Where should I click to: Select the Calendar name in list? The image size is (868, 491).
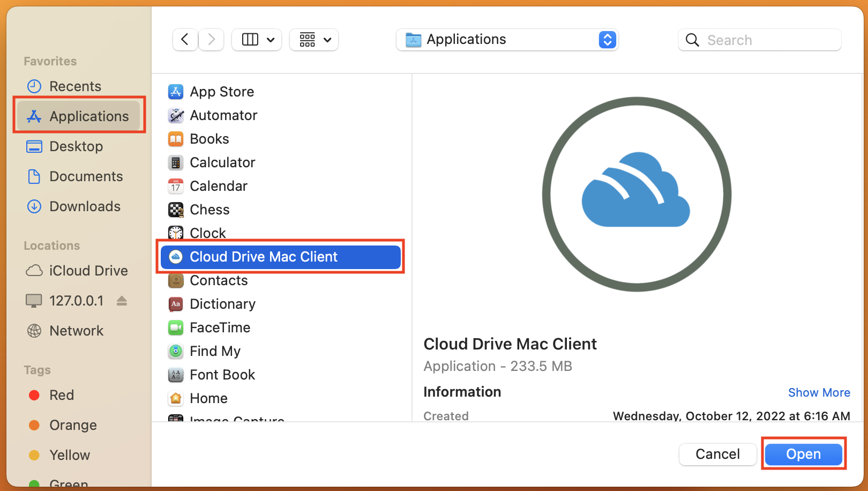219,186
